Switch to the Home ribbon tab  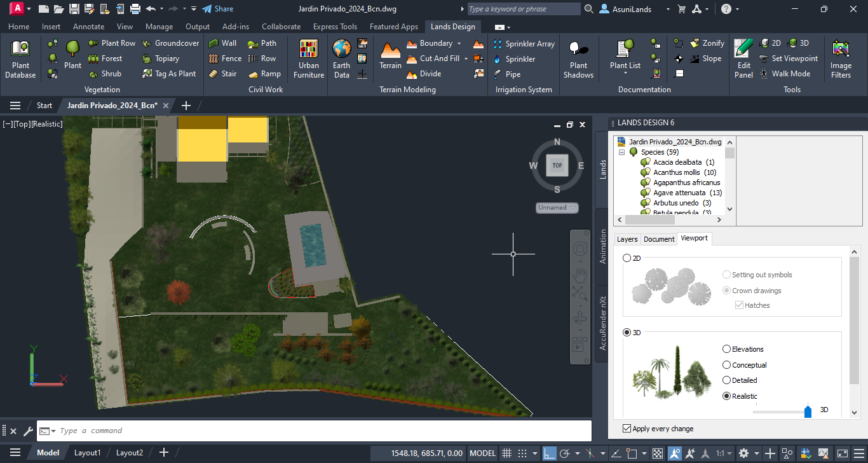click(x=18, y=27)
